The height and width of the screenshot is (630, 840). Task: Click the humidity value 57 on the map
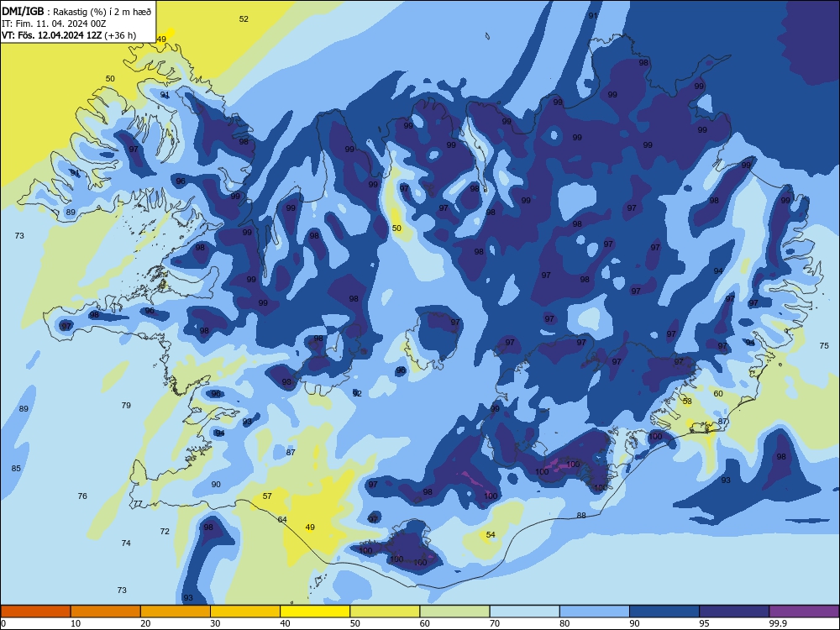point(267,496)
